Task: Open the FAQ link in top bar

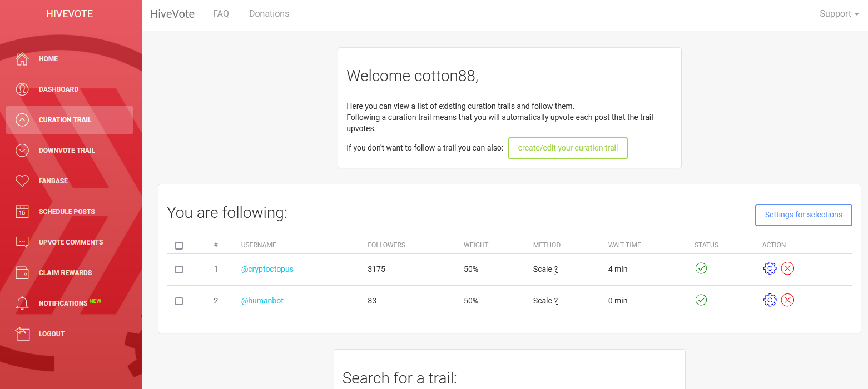Action: (221, 14)
